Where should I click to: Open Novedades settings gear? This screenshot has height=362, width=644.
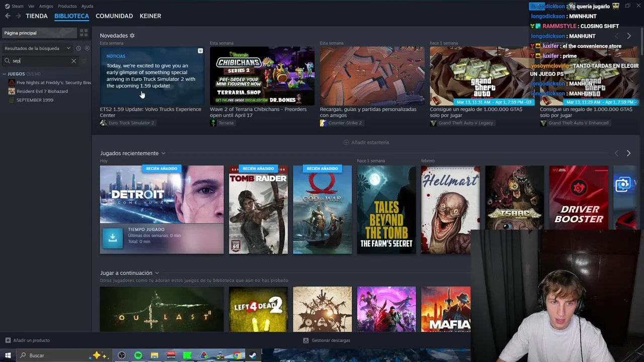point(132,36)
